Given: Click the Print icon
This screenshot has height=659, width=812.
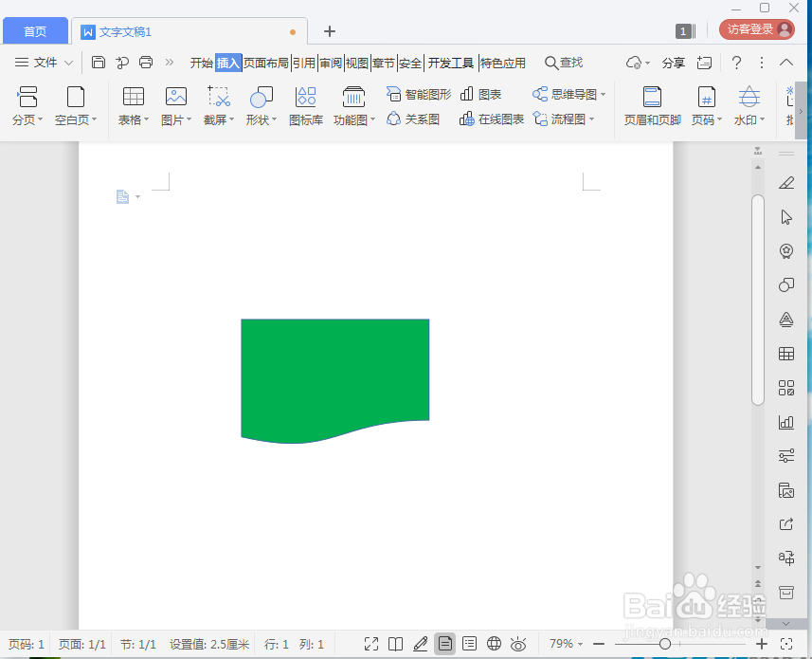Looking at the screenshot, I should [146, 63].
